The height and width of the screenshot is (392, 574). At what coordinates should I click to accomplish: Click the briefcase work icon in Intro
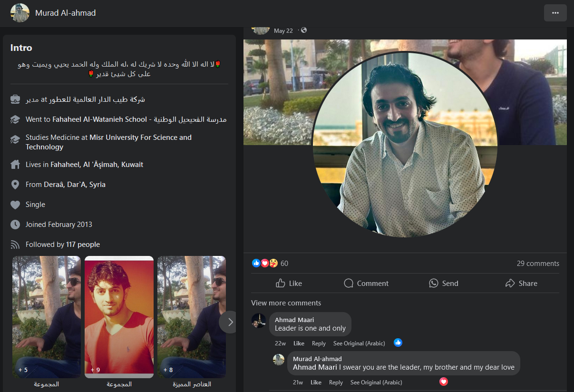click(15, 99)
